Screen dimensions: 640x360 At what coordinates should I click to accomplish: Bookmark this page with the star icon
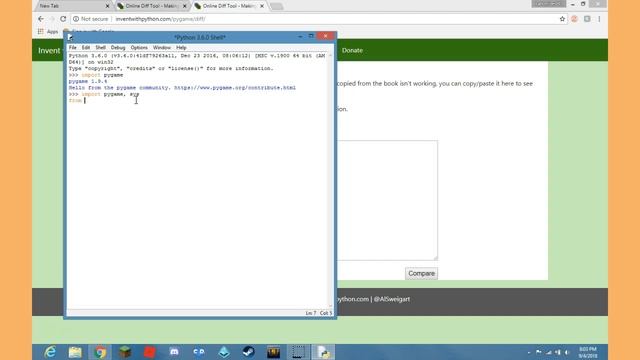[x=562, y=19]
